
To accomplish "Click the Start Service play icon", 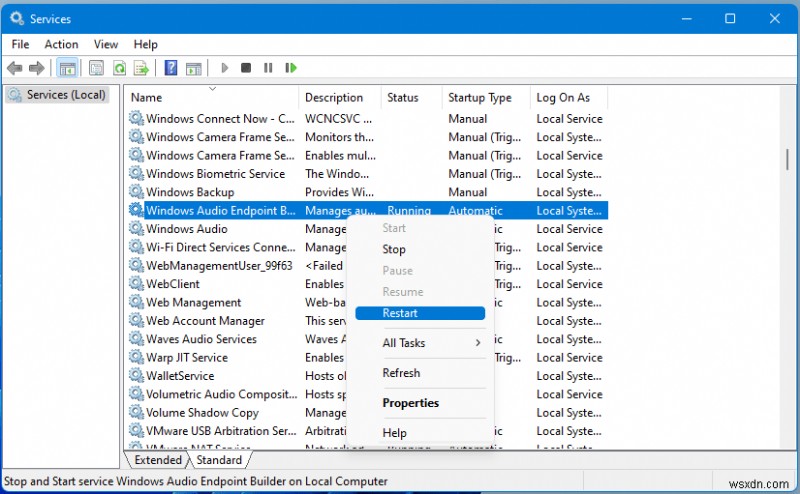I will tap(224, 67).
